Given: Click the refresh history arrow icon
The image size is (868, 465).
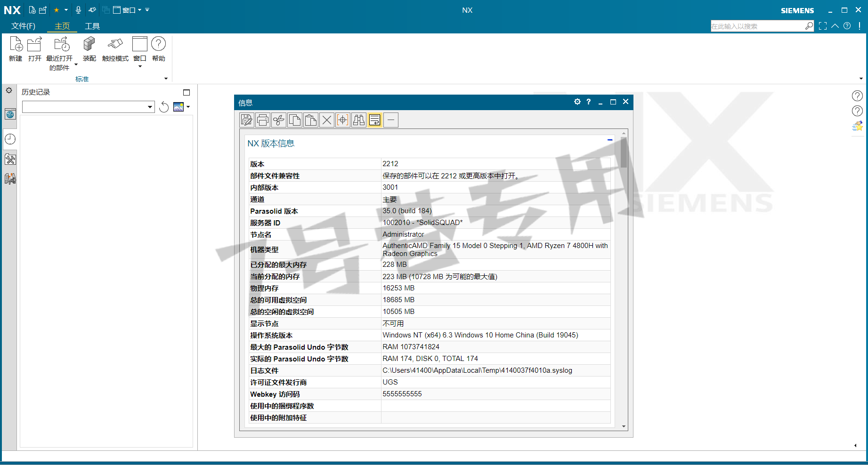Looking at the screenshot, I should tap(164, 107).
